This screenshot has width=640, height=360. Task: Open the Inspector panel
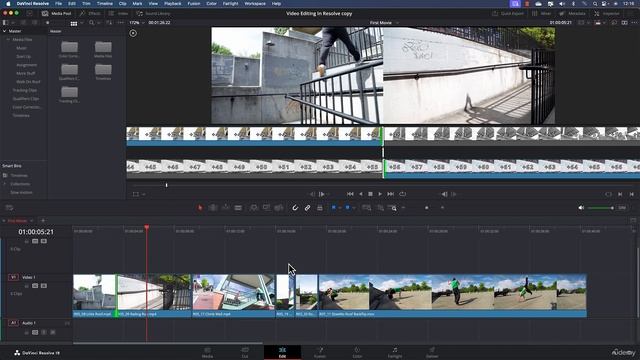607,13
